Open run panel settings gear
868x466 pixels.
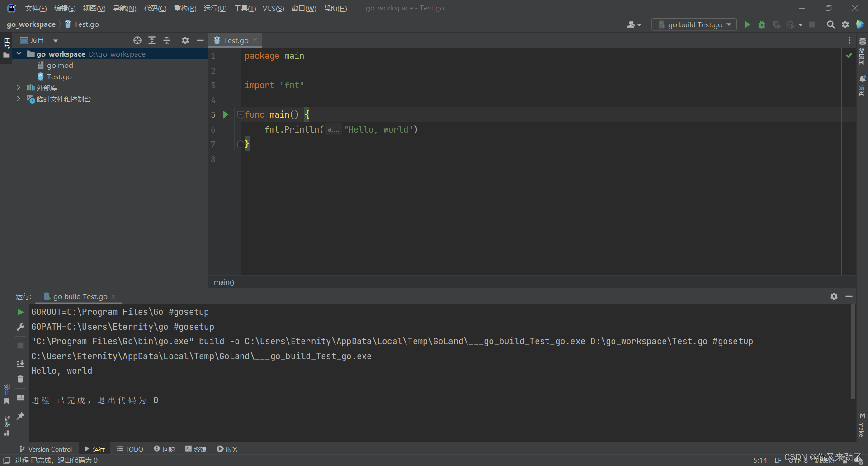pyautogui.click(x=834, y=296)
